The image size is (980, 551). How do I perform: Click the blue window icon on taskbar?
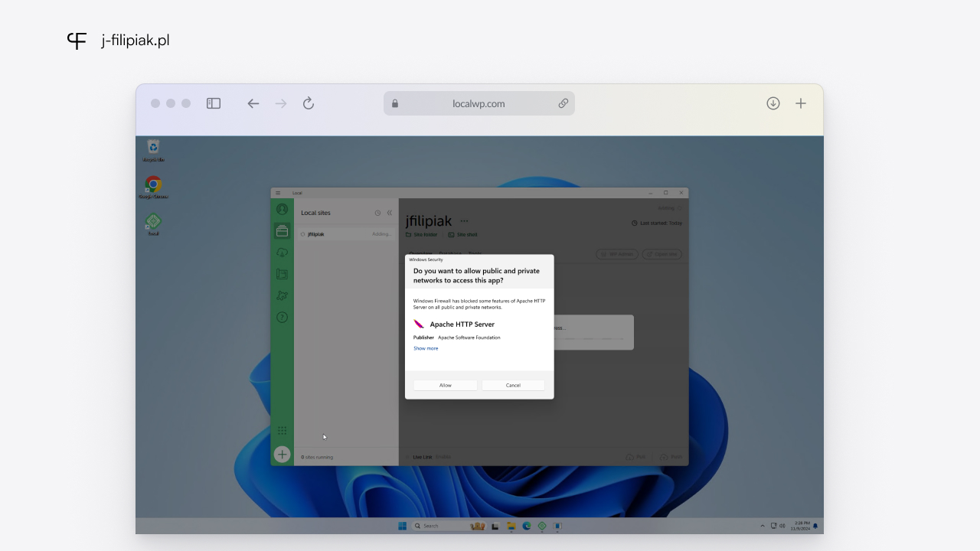(557, 526)
